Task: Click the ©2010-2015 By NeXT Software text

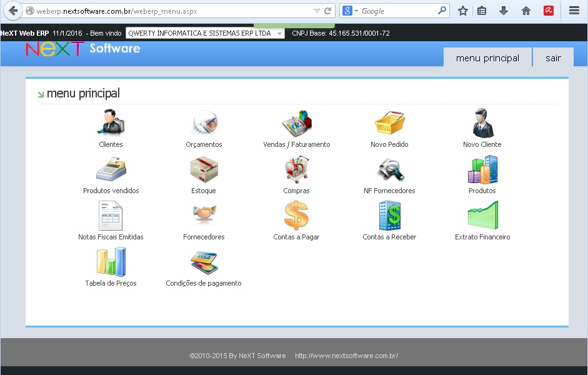Action: click(237, 356)
